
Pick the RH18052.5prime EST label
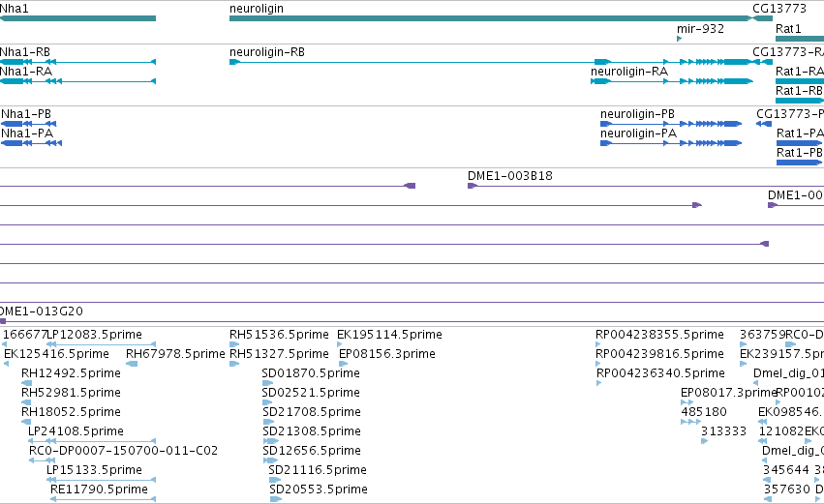coord(71,412)
